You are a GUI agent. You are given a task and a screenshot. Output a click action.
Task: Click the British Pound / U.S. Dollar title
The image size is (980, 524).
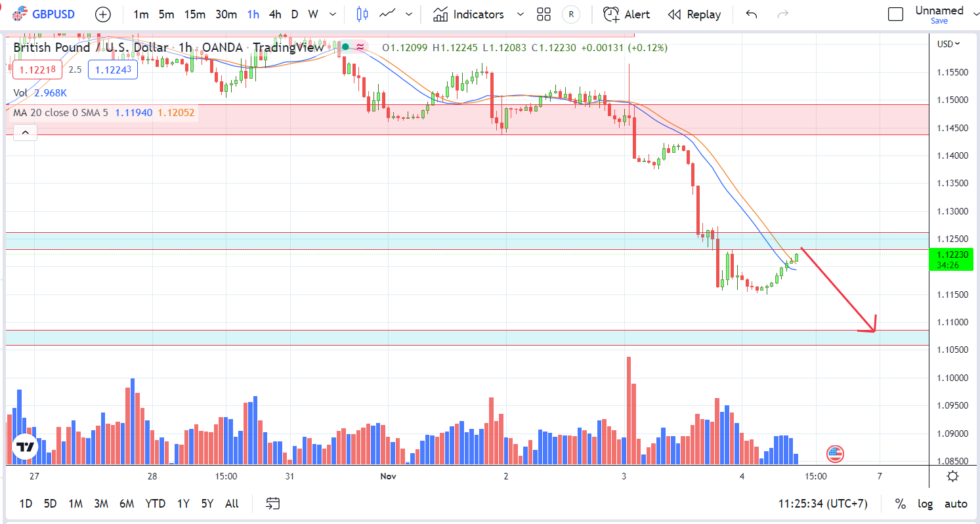[91, 47]
